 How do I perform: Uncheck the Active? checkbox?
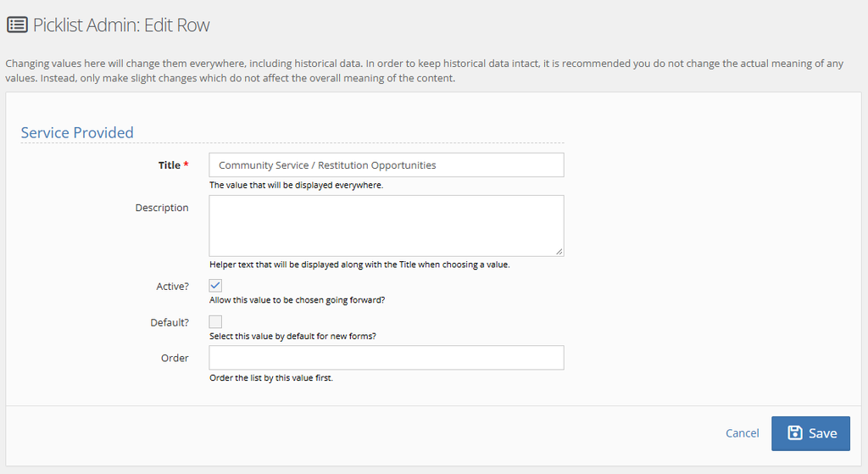coord(215,286)
